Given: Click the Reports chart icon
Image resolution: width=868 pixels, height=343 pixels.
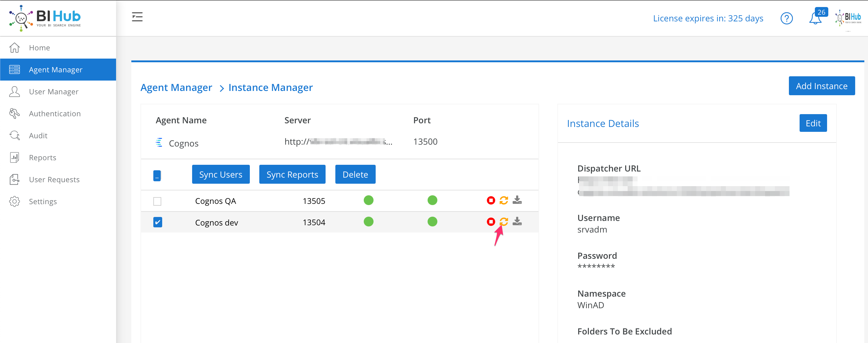Looking at the screenshot, I should click(x=14, y=157).
